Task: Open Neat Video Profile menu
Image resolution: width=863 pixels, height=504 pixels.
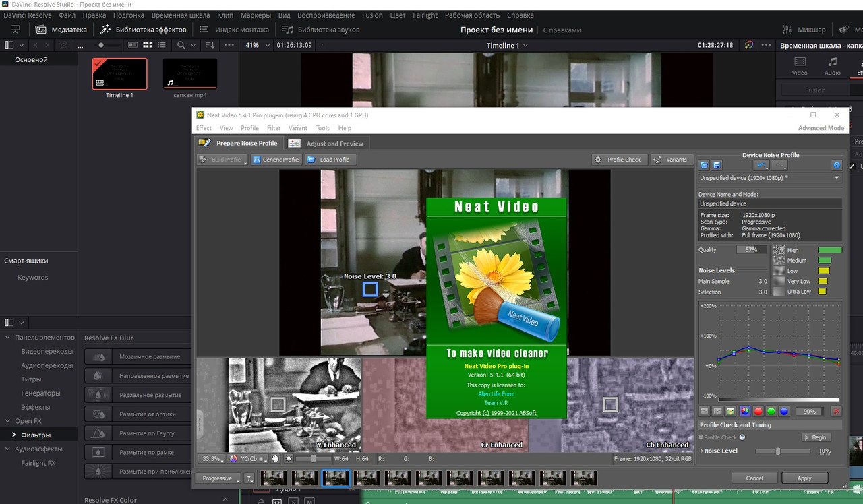Action: pos(249,128)
